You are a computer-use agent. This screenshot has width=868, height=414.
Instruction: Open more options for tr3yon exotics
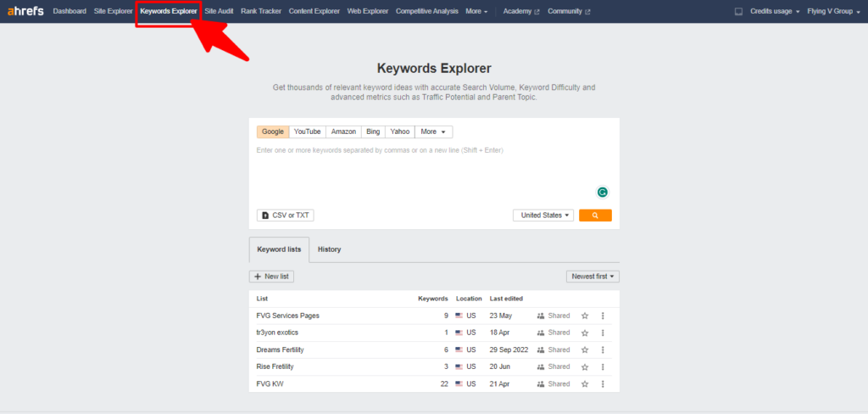tap(603, 333)
